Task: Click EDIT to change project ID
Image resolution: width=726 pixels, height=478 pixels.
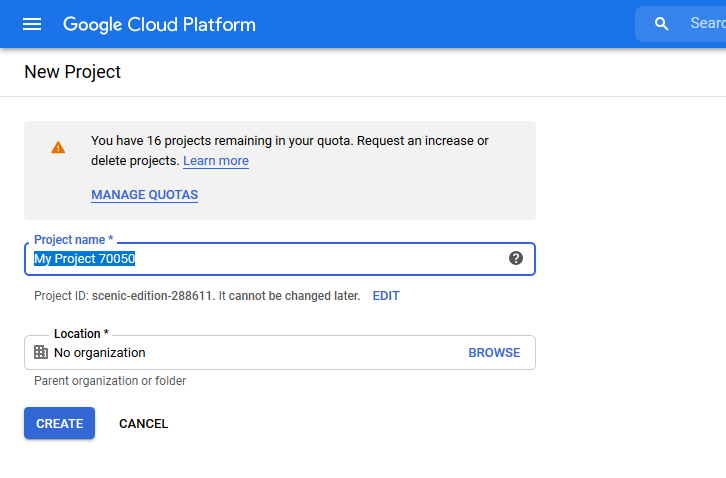Action: point(386,296)
